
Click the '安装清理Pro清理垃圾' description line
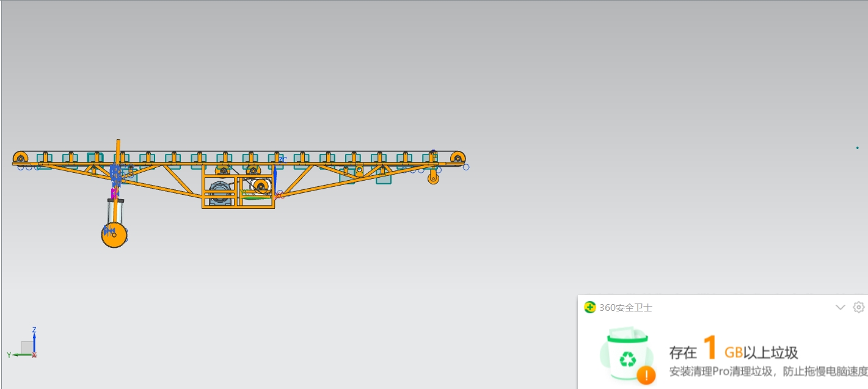[768, 371]
